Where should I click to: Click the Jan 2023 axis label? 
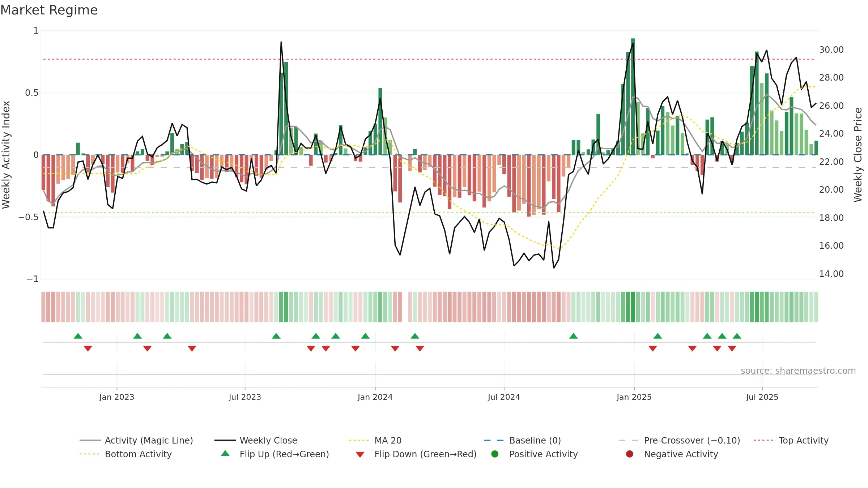(x=117, y=397)
